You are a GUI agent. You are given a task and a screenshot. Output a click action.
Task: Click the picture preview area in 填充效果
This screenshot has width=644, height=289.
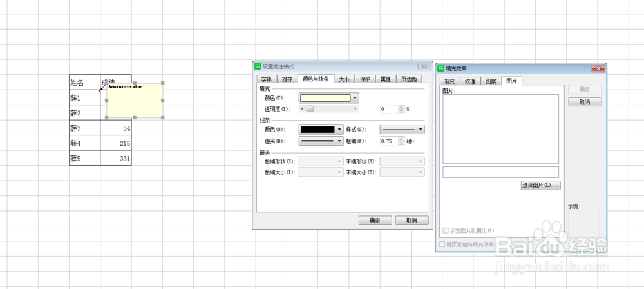(500, 129)
